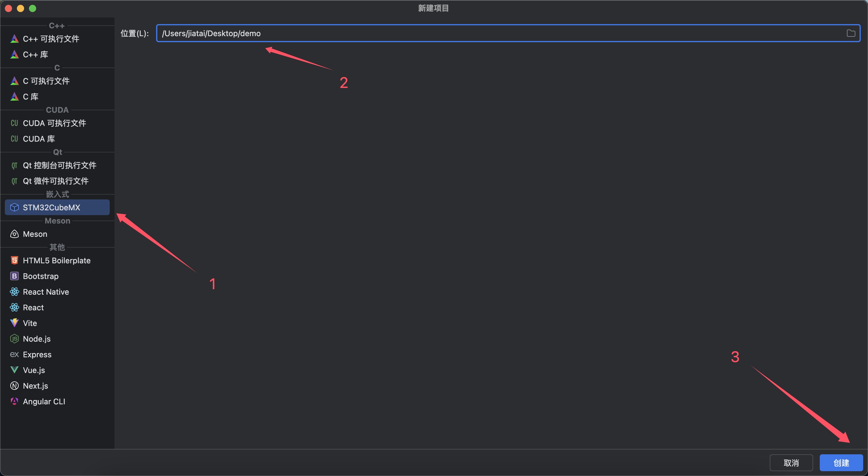Pick the Vue.js project template

[34, 370]
